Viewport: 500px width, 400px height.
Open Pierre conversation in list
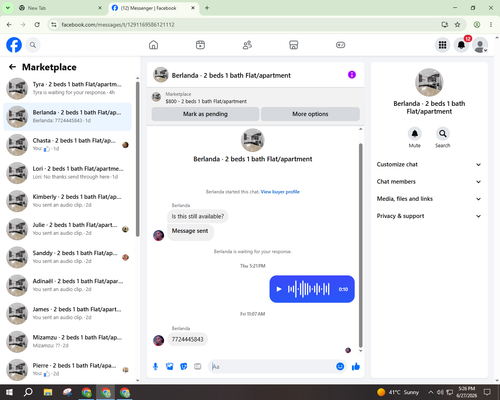(67, 370)
